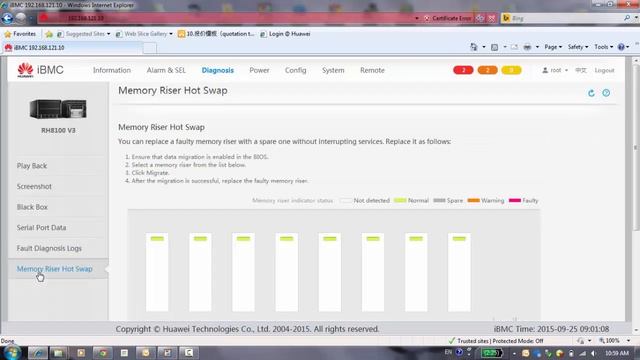Screen dimensions: 640x360
Task: Open the Information menu
Action: (x=112, y=70)
